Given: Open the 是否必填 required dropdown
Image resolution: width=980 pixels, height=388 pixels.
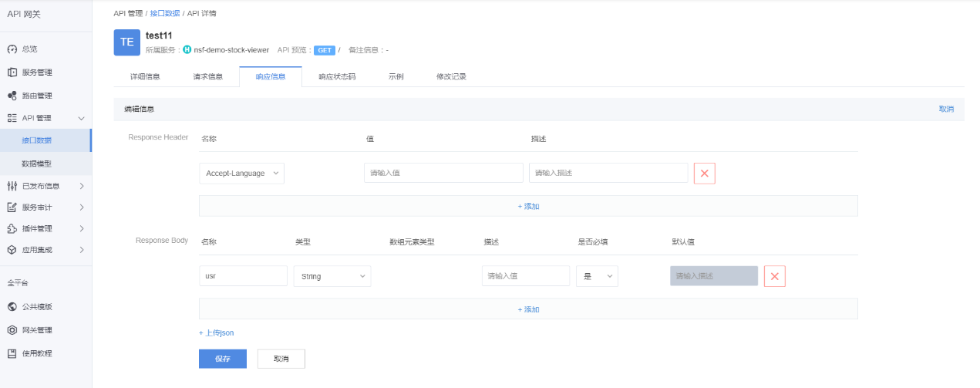Looking at the screenshot, I should click(597, 276).
